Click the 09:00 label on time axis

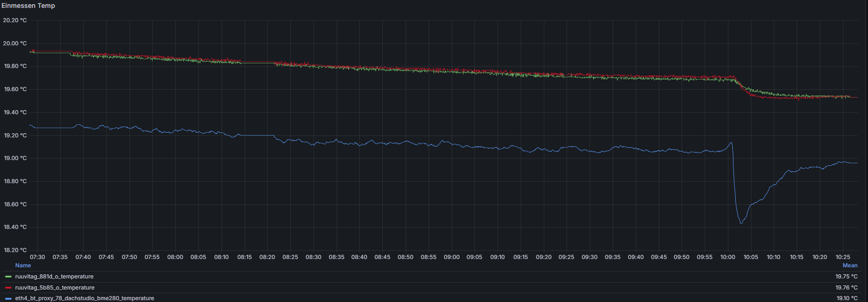451,257
